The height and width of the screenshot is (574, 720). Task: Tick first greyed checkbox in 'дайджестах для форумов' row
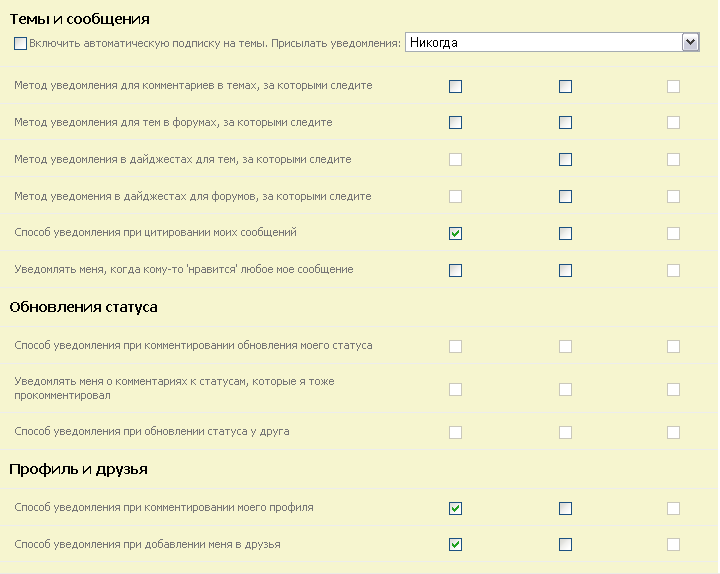[x=455, y=197]
